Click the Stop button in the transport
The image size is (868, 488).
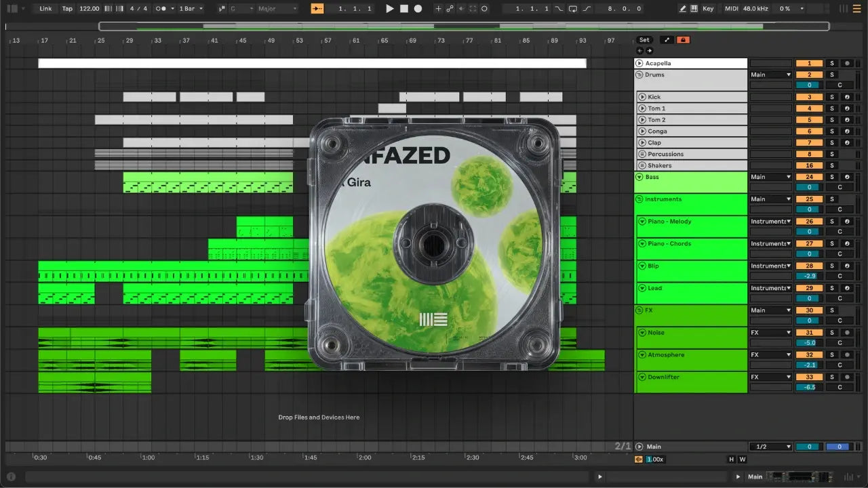click(404, 9)
